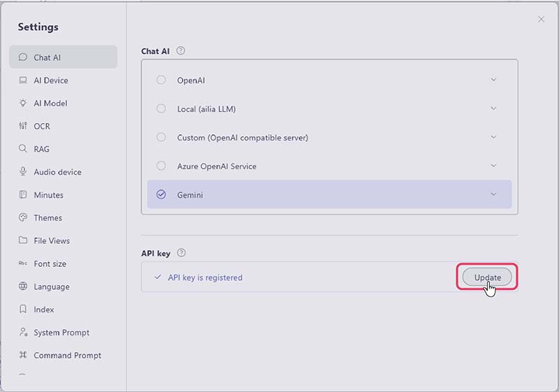The image size is (559, 392).
Task: Click the RAG magnifier icon
Action: [23, 149]
